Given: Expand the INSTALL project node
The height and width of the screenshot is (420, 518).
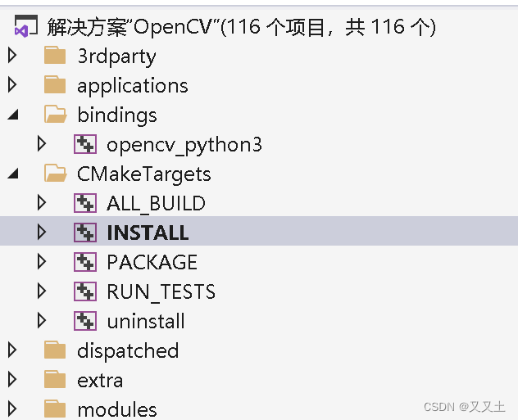Looking at the screenshot, I should (x=42, y=233).
